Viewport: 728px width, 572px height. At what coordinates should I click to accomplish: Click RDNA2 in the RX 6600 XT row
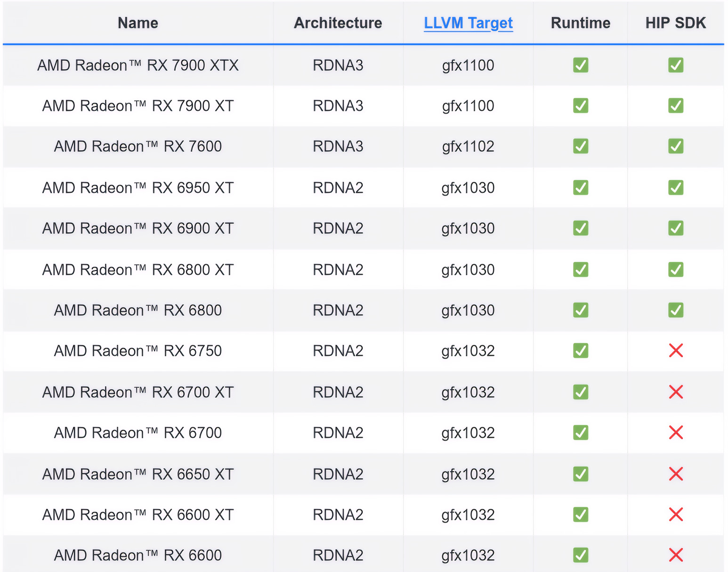click(338, 515)
